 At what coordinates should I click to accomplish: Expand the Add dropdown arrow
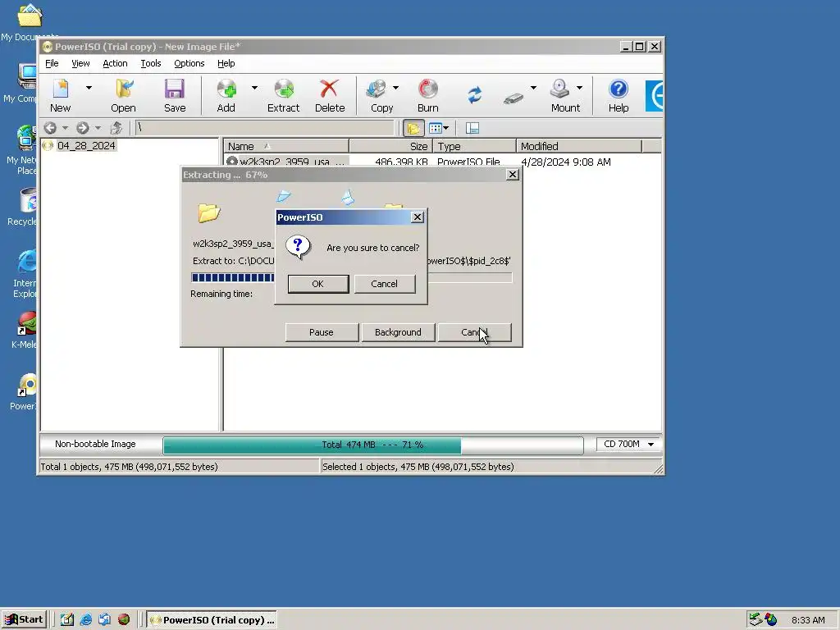pyautogui.click(x=254, y=87)
